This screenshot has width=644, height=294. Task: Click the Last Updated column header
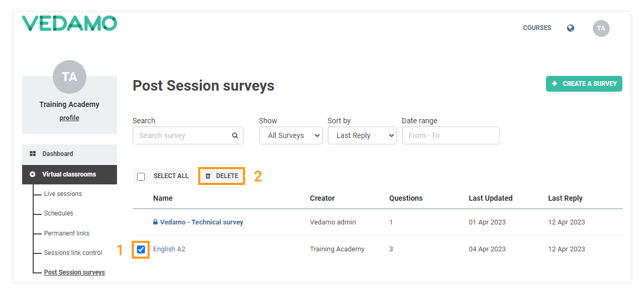coord(491,199)
